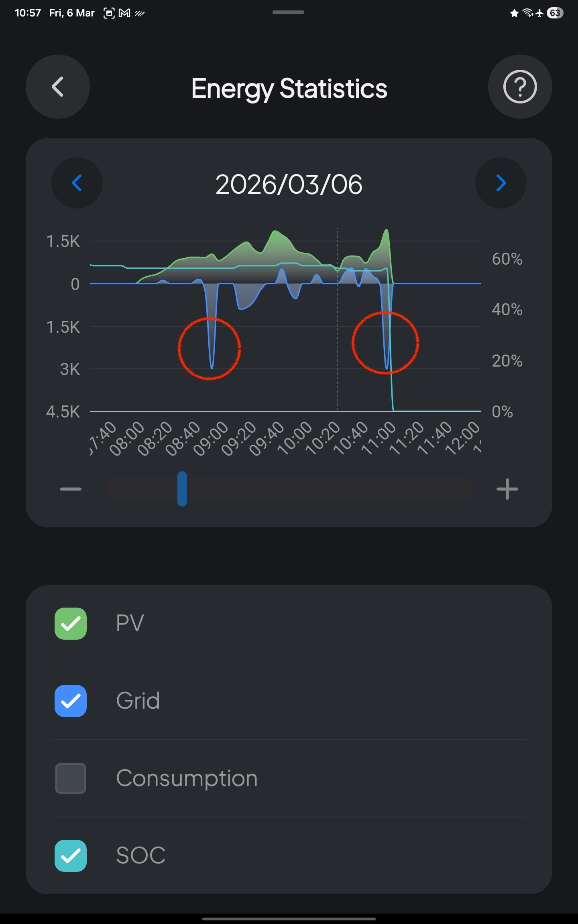Tap the Consumption label
The height and width of the screenshot is (924, 578).
point(187,778)
